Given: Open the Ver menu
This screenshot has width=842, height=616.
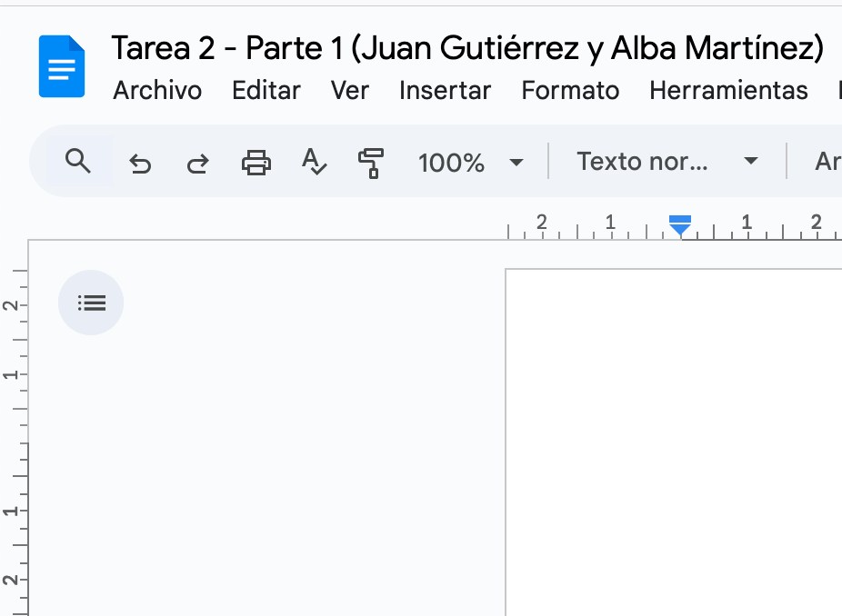Looking at the screenshot, I should pos(350,91).
